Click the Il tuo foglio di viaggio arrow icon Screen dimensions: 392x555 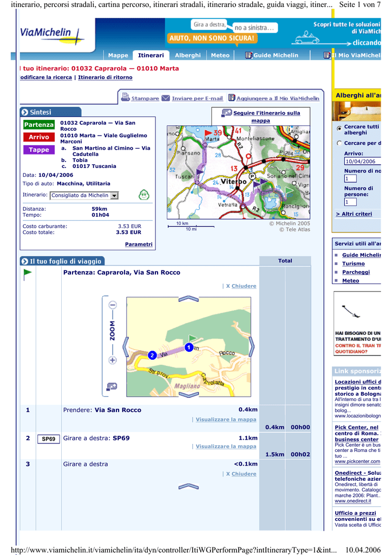click(25, 261)
